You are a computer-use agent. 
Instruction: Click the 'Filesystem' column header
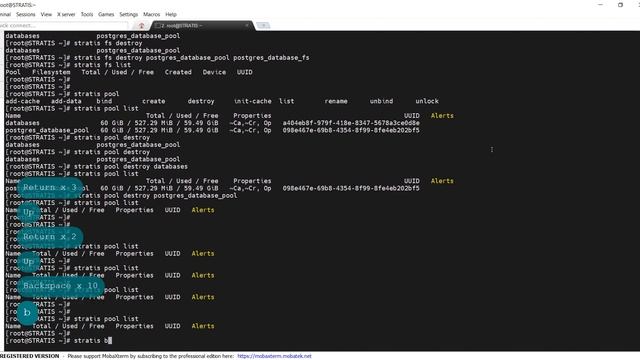click(51, 72)
